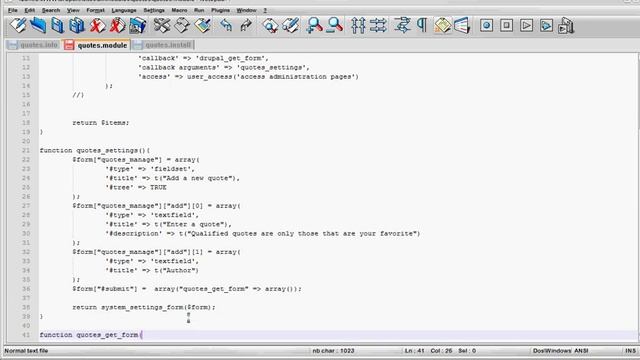Image resolution: width=640 pixels, height=360 pixels.
Task: Click the $form["#submit"] assignment line
Action: (187, 289)
